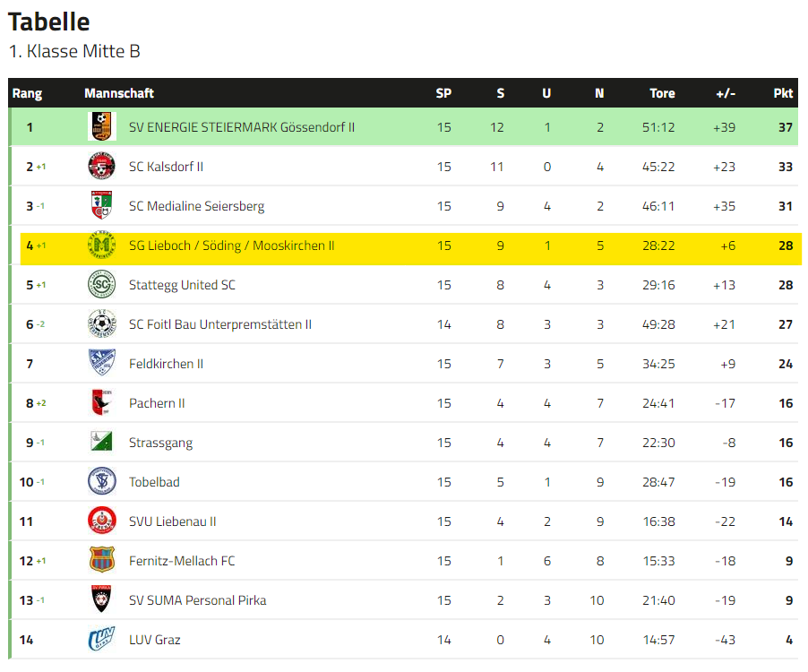Screen dimensions: 808x672
Task: Click the Pkt column header
Action: pos(783,93)
